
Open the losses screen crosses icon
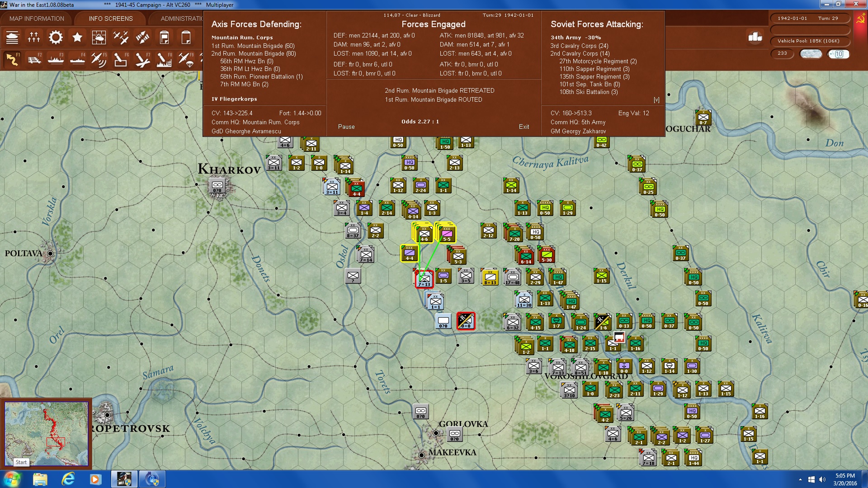[x=34, y=38]
